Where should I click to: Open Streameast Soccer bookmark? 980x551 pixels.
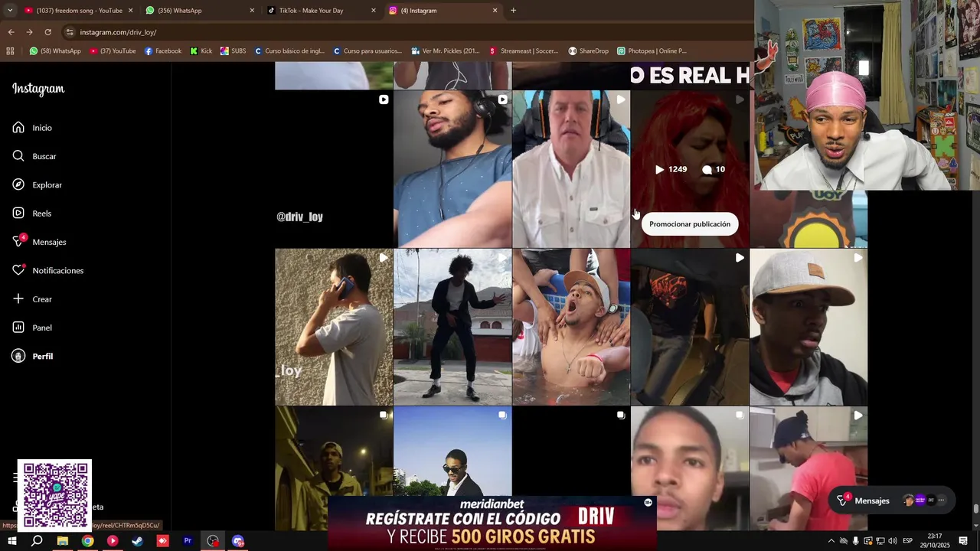click(x=524, y=51)
